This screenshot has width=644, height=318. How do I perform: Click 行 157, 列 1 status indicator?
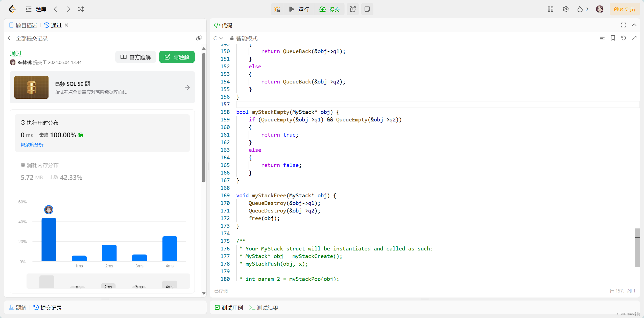coord(622,291)
